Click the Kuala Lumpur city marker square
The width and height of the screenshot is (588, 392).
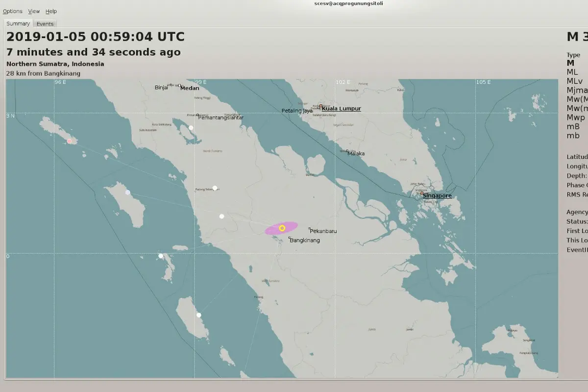pos(321,106)
